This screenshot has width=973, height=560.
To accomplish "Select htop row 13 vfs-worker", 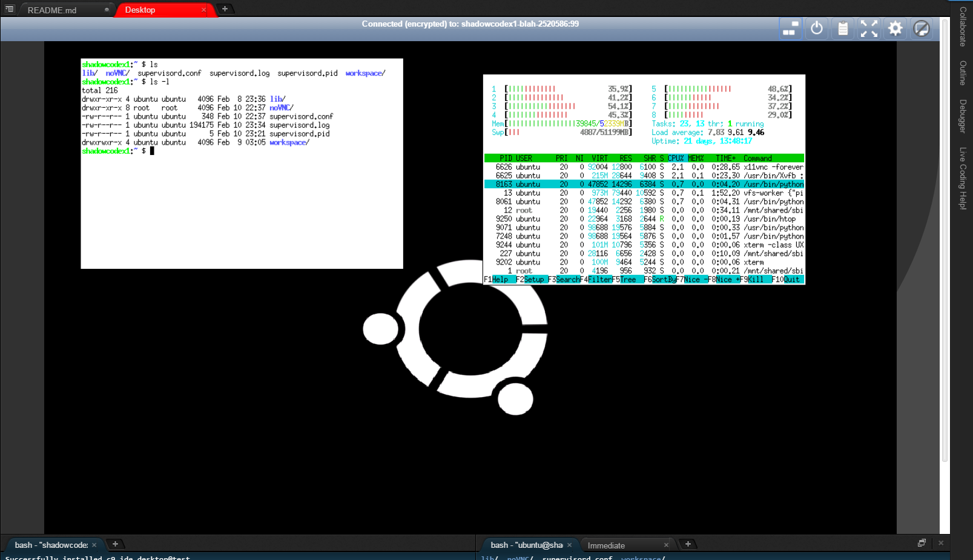I will point(644,193).
